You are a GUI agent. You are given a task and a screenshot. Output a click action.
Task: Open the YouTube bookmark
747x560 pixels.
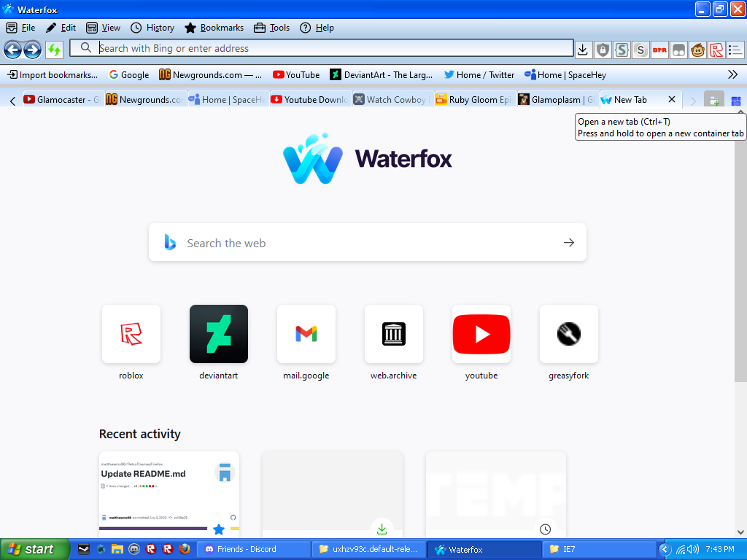pyautogui.click(x=296, y=75)
